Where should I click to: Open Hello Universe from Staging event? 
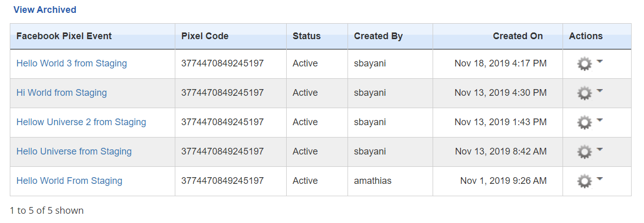[x=74, y=151]
